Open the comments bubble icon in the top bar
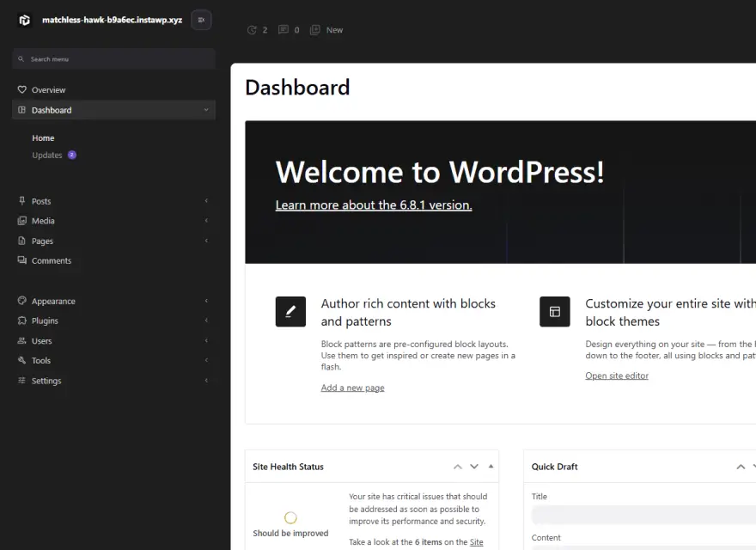756x550 pixels. pos(283,30)
